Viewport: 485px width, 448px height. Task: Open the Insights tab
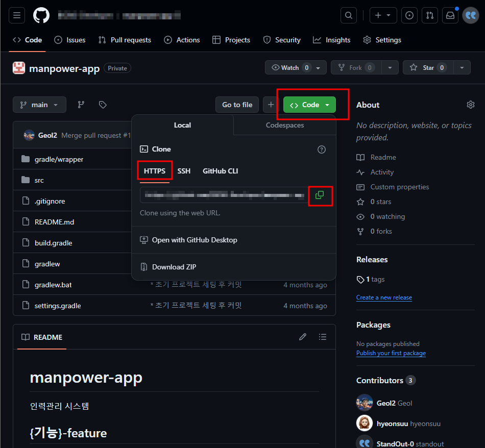(x=331, y=40)
